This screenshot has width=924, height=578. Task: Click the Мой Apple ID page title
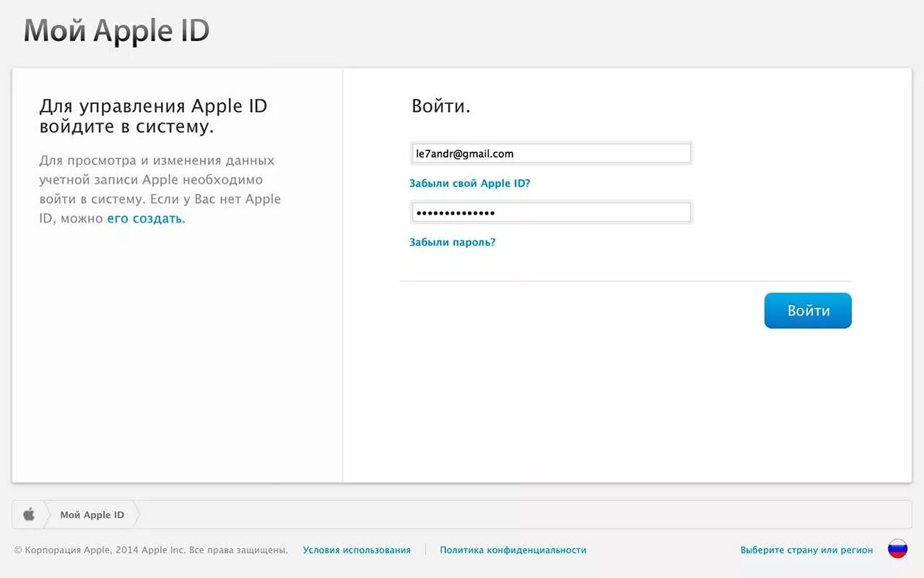coord(116,31)
